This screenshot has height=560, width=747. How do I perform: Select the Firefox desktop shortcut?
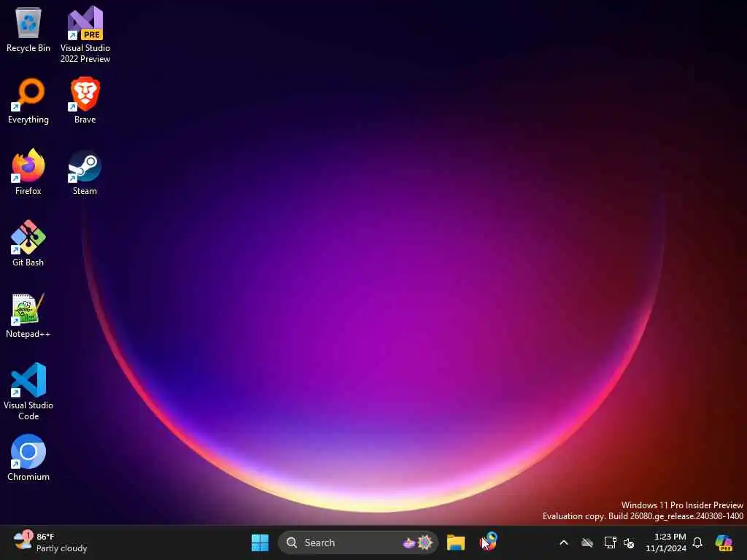pos(28,172)
